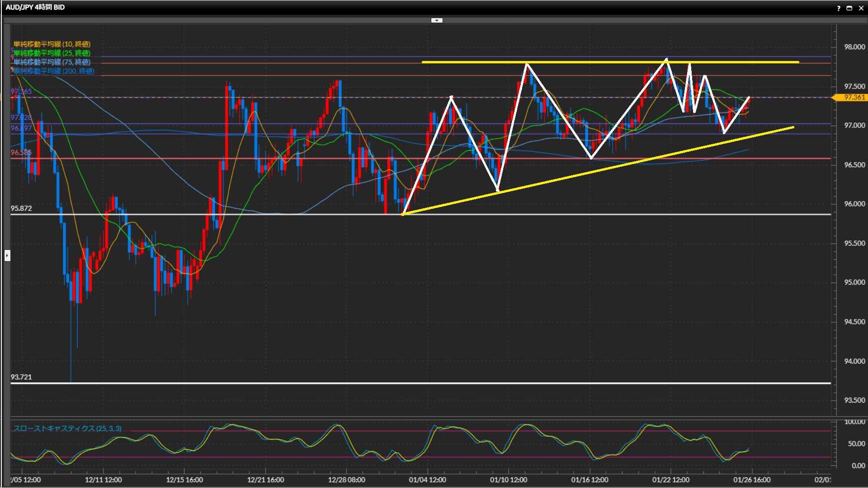Image resolution: width=868 pixels, height=488 pixels.
Task: Click the 96.585 red price level label
Action: (21, 153)
